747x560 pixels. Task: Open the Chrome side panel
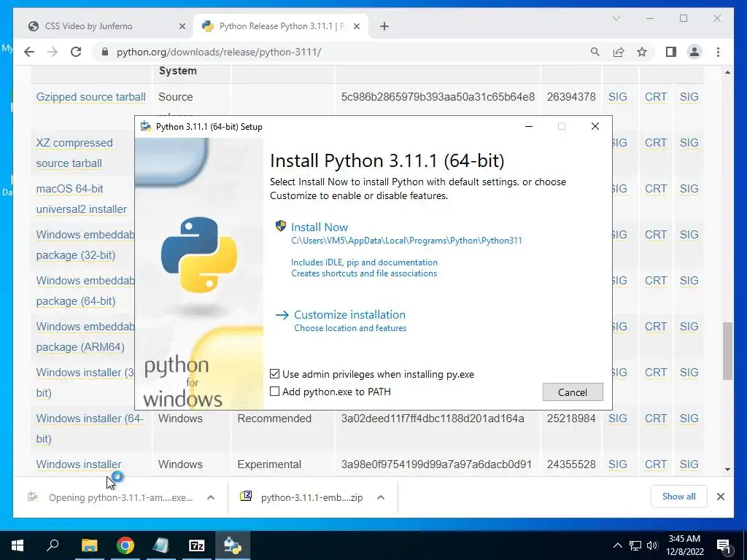point(671,52)
